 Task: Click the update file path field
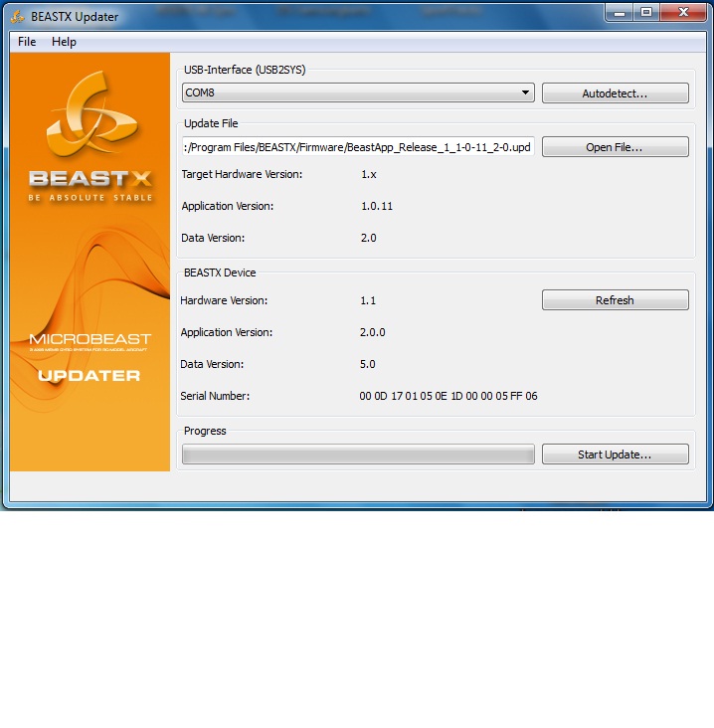[358, 147]
